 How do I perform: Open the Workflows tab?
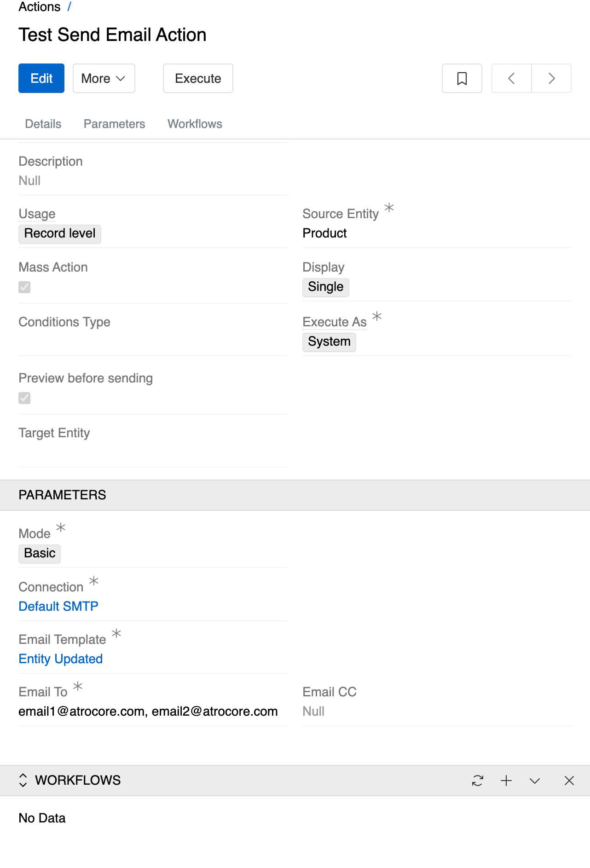coord(195,123)
